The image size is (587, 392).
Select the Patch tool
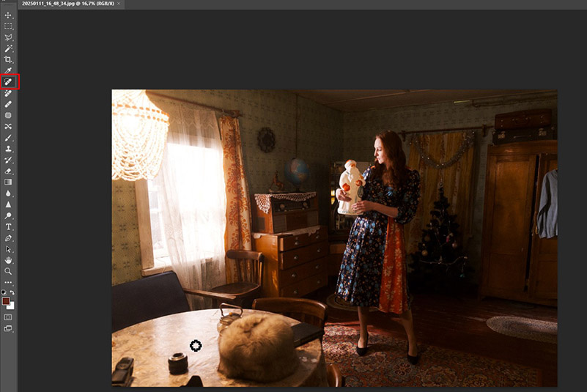[8, 115]
